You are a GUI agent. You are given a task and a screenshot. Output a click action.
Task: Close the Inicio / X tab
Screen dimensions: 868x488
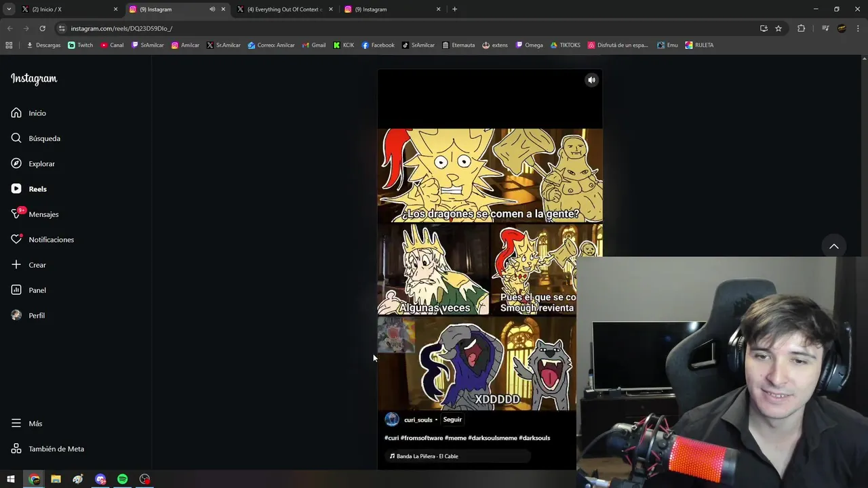[x=115, y=9]
